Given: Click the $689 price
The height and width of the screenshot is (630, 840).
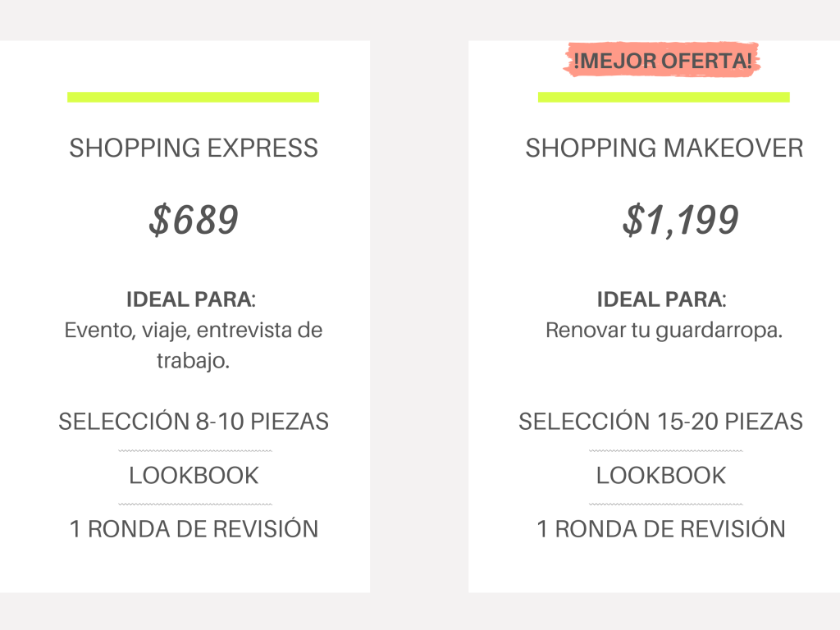Looking at the screenshot, I should point(194,221).
